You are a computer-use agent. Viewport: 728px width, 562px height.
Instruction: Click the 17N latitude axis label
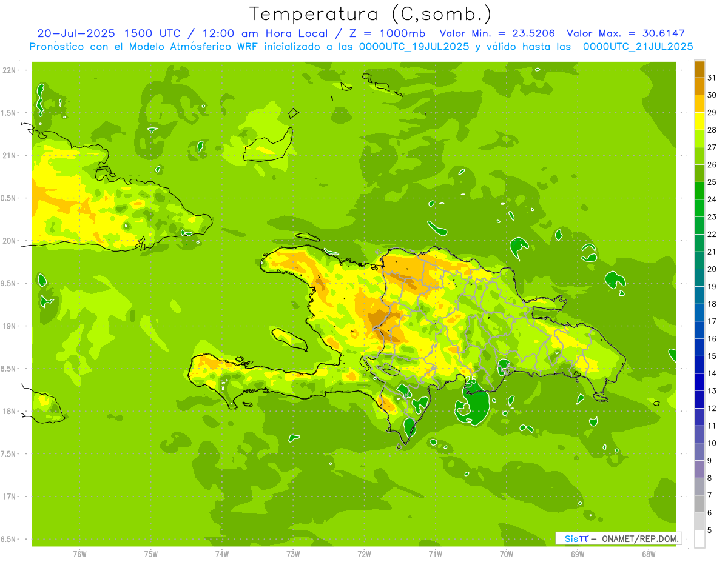pyautogui.click(x=10, y=497)
